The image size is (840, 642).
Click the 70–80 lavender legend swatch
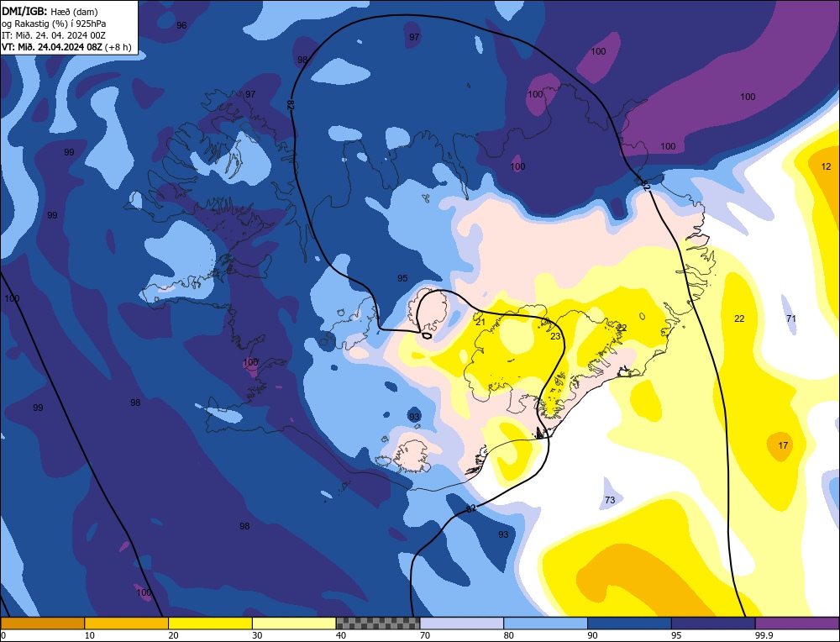(462, 623)
